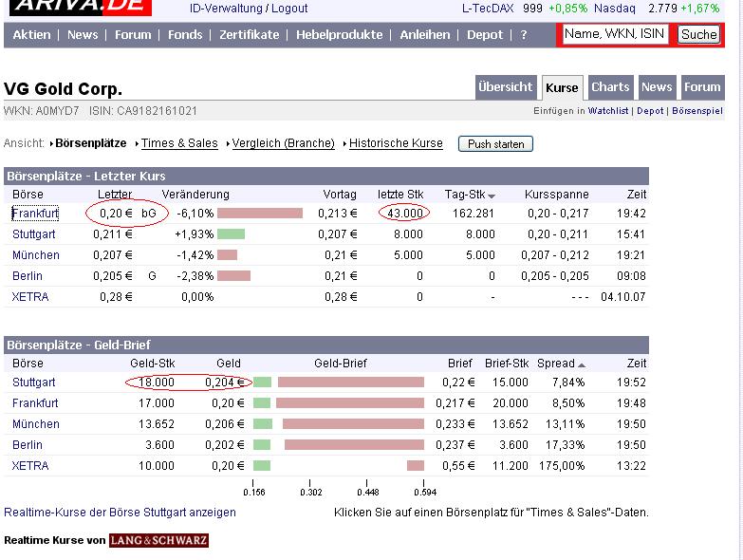
Task: Click the ARIVA.DE logo
Action: coord(81,8)
